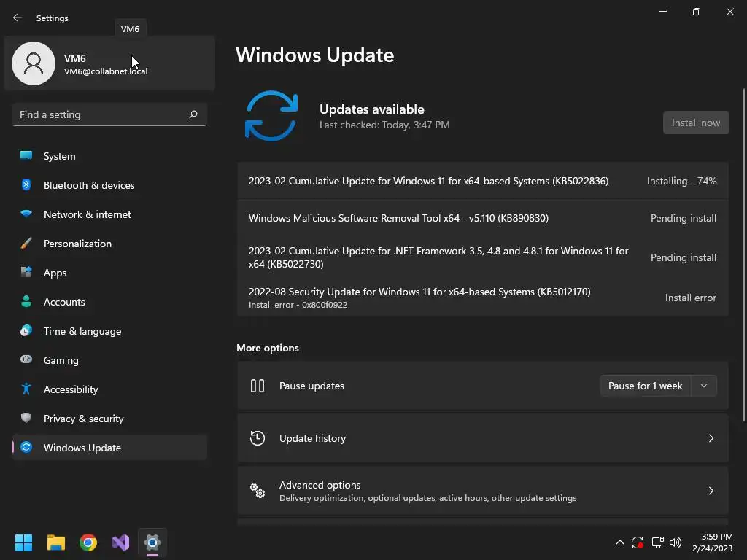Select Accounts in the sidebar
This screenshot has height=560, width=747.
coord(109,302)
